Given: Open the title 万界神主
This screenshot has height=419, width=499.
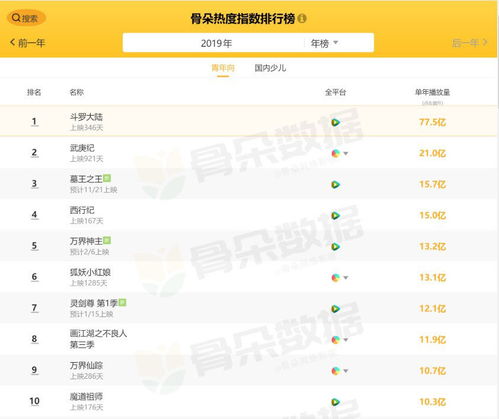Looking at the screenshot, I should (86, 241).
